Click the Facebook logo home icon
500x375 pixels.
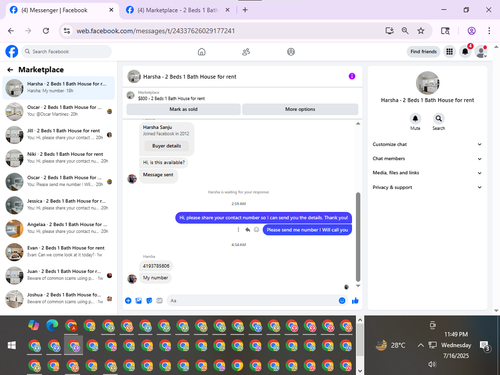[12, 52]
